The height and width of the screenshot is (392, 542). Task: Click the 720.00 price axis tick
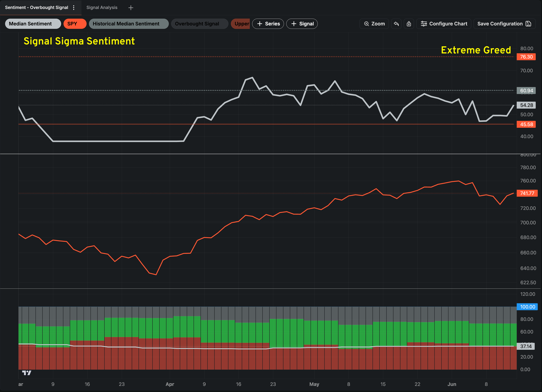(x=528, y=208)
